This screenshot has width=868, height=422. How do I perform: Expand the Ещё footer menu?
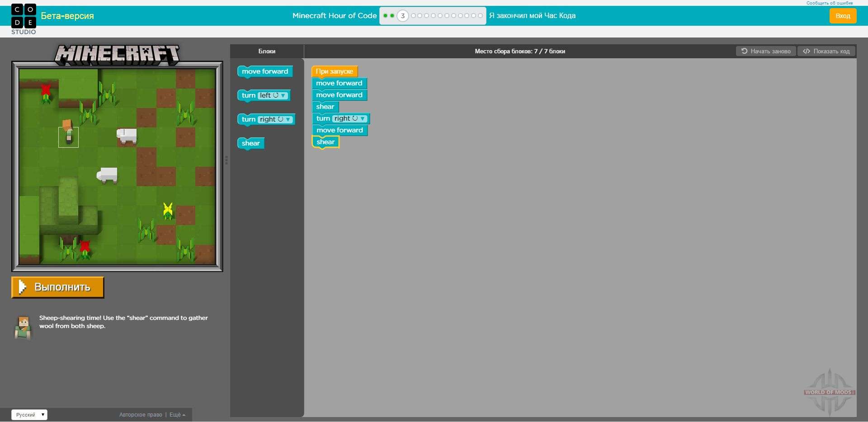pos(177,415)
